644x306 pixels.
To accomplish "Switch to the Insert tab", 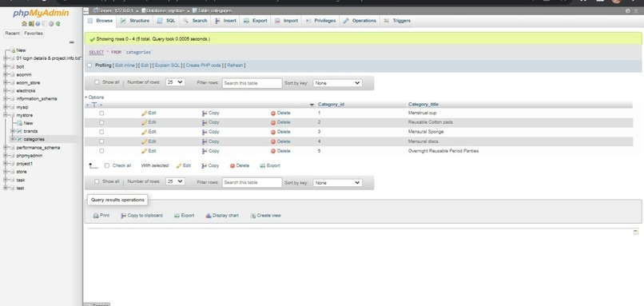I will tap(226, 21).
